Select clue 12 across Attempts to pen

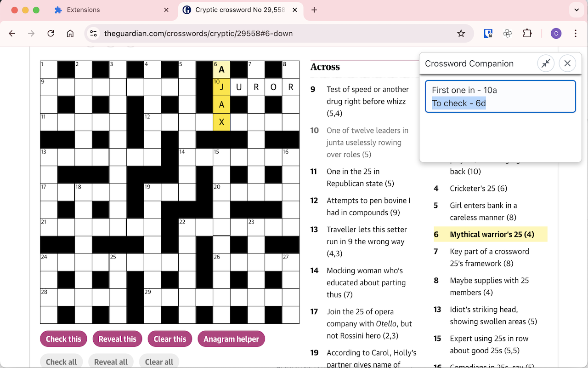click(x=364, y=206)
